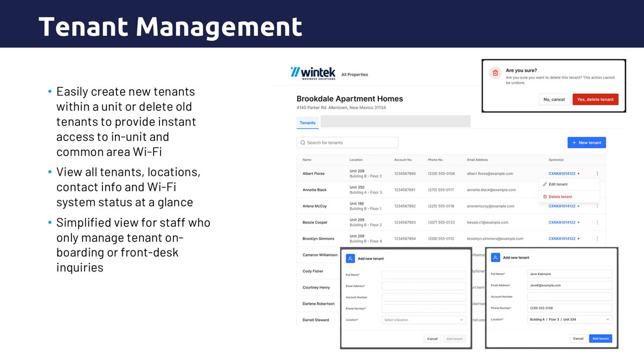This screenshot has width=644, height=362.
Task: Click account number '1234567890'
Action: (x=405, y=174)
